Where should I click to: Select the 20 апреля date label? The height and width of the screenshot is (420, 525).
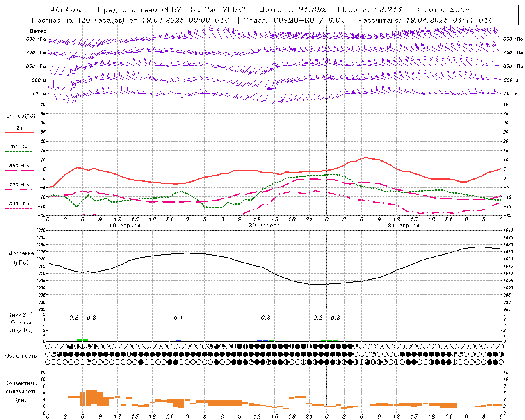click(264, 226)
